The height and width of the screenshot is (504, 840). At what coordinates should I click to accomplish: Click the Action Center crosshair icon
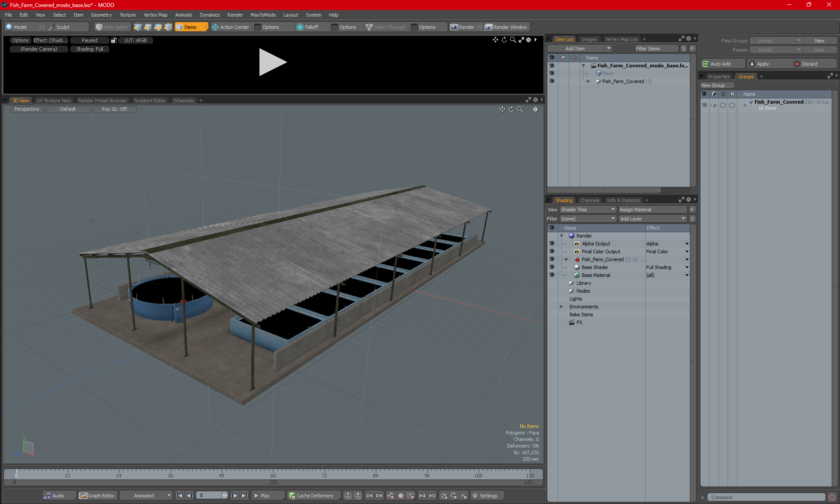click(215, 27)
